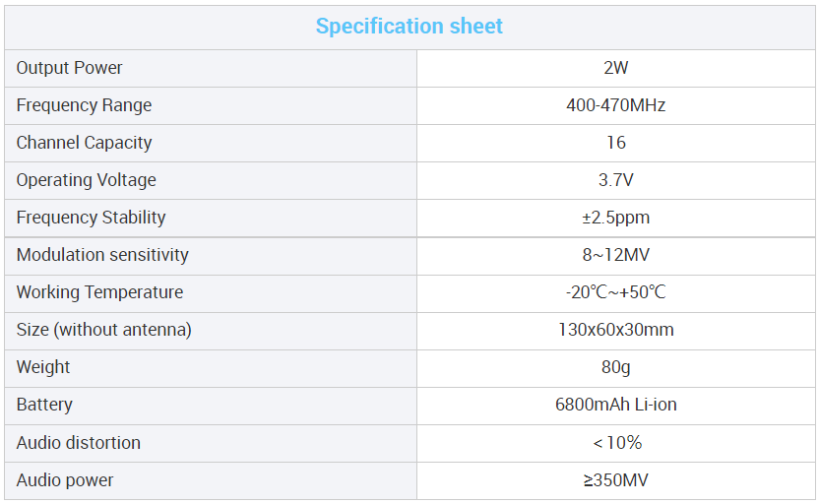Select the Output Power label cell

pos(211,69)
